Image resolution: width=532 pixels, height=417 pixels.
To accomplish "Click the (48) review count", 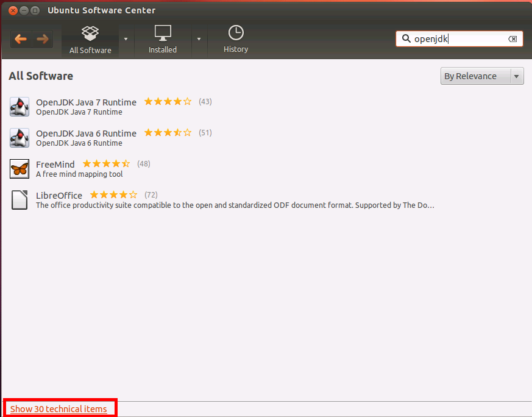I will (144, 164).
